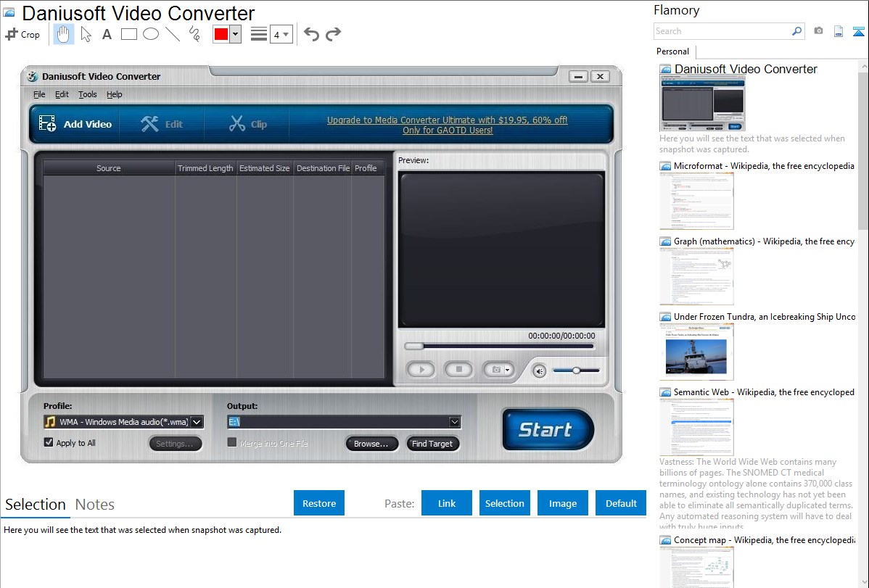Viewport: 869px width, 588px height.
Task: Stop the preview playback
Action: pyautogui.click(x=459, y=369)
